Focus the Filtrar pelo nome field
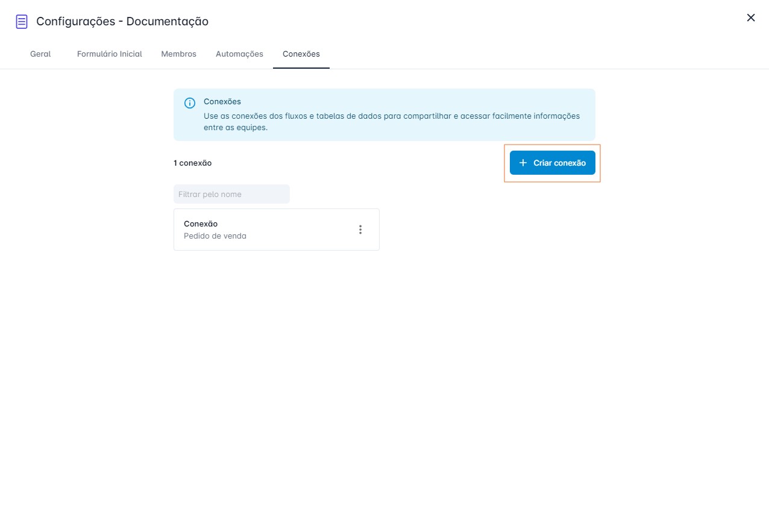The image size is (769, 532). click(231, 194)
